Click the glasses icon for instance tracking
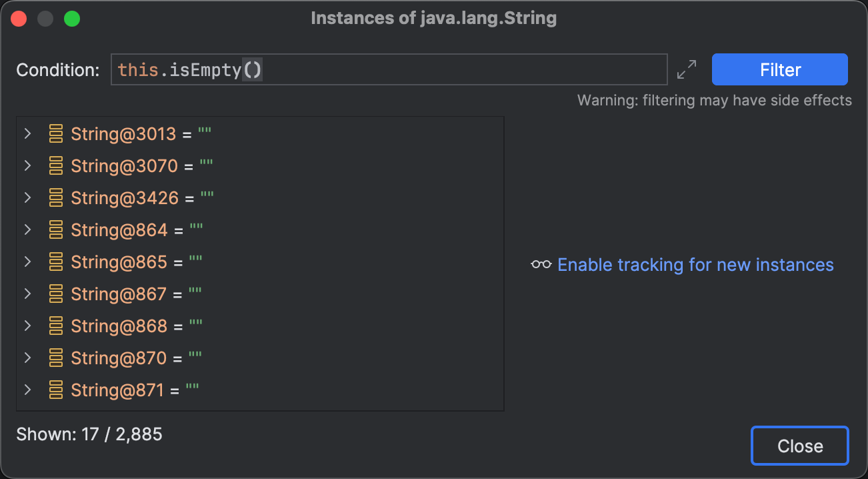This screenshot has height=479, width=868. click(541, 265)
